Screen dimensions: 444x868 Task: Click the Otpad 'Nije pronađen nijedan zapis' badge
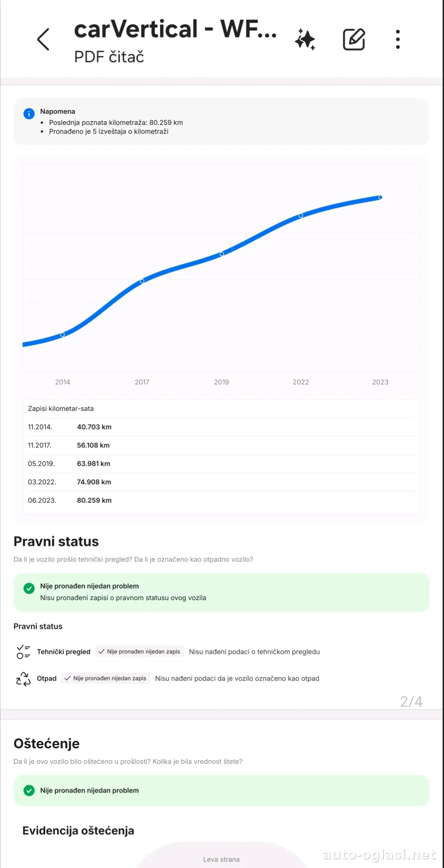click(x=106, y=679)
